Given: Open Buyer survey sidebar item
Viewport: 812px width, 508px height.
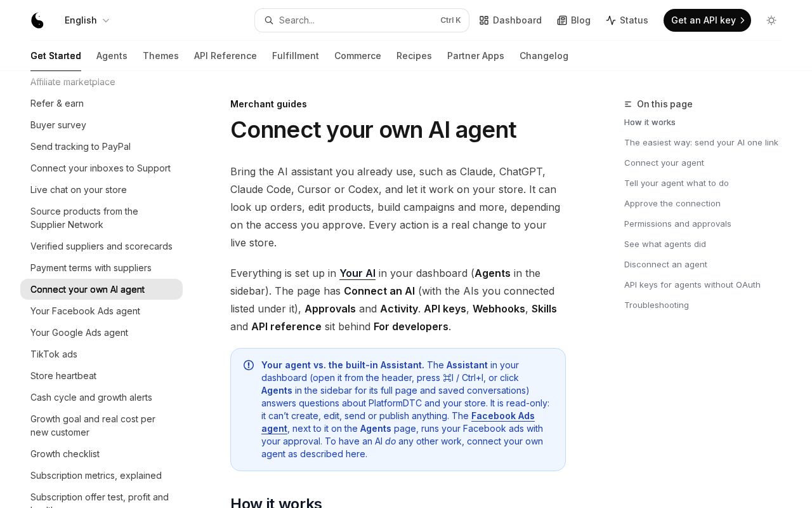Looking at the screenshot, I should point(101,125).
